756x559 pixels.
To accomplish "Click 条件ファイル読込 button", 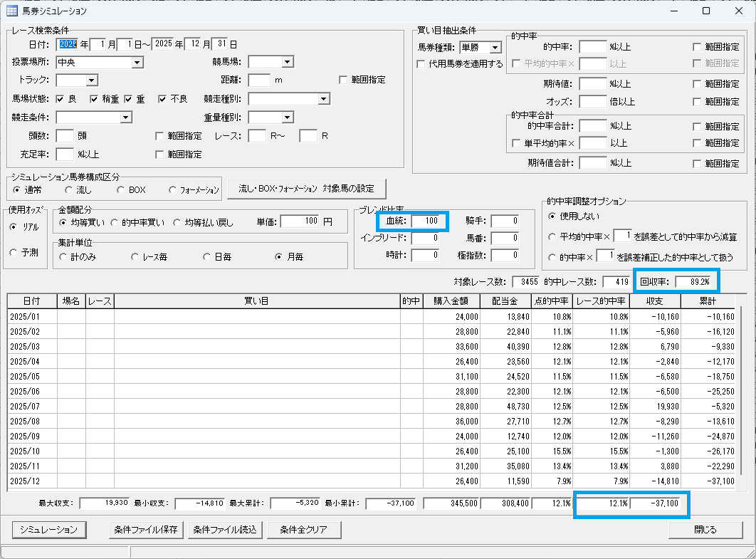I will coord(225,530).
